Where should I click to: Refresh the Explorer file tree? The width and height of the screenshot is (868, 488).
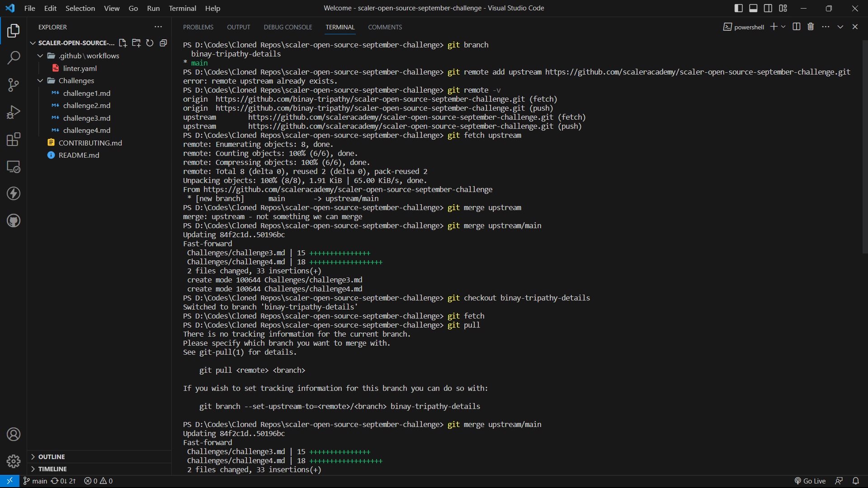point(150,43)
